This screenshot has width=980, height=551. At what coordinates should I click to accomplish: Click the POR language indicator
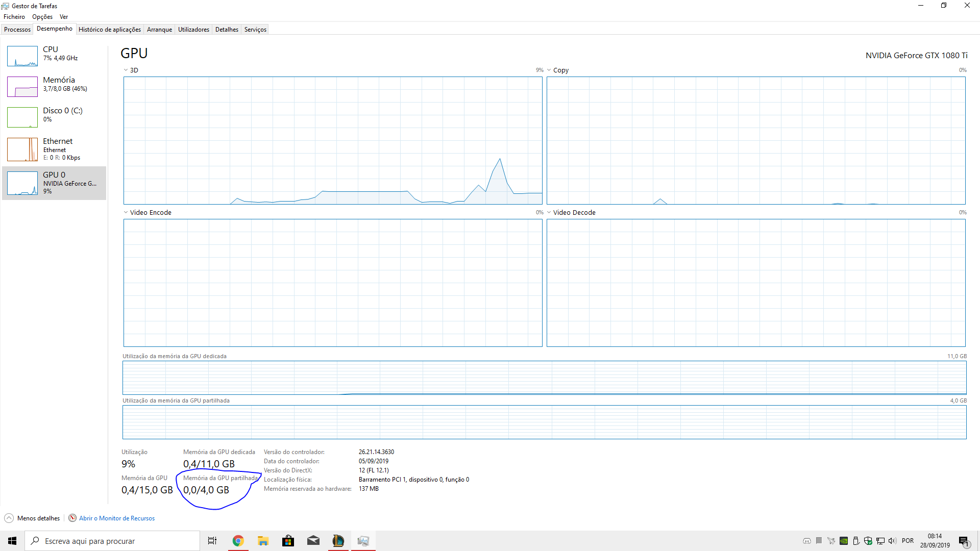(x=908, y=541)
